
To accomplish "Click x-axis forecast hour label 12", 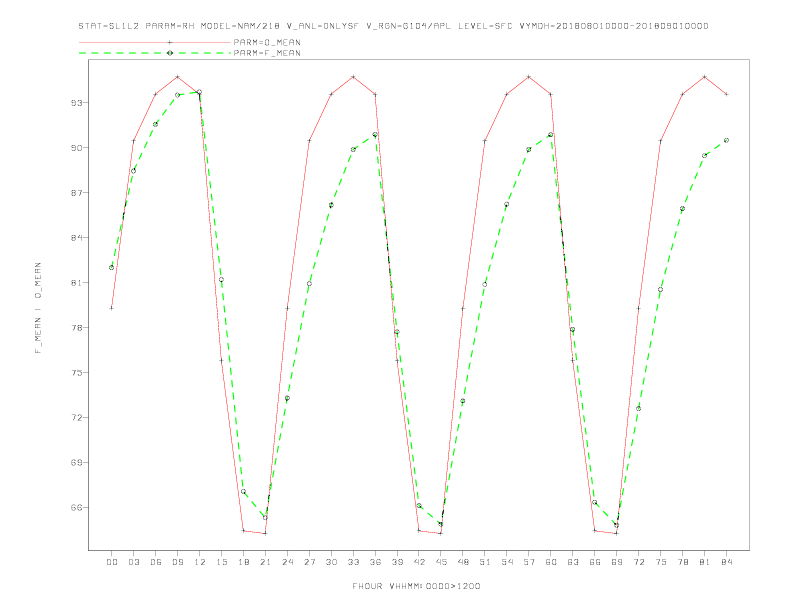I will click(x=200, y=562).
